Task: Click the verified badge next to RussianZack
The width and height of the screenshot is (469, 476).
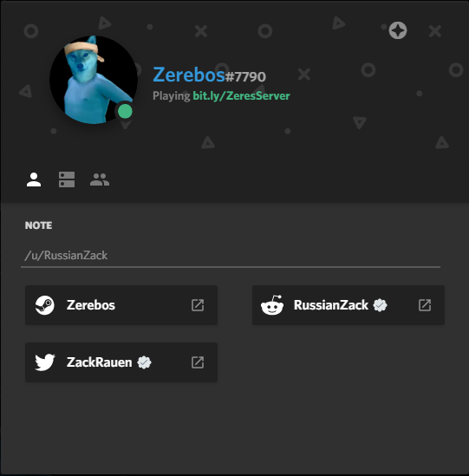Action: [x=380, y=305]
